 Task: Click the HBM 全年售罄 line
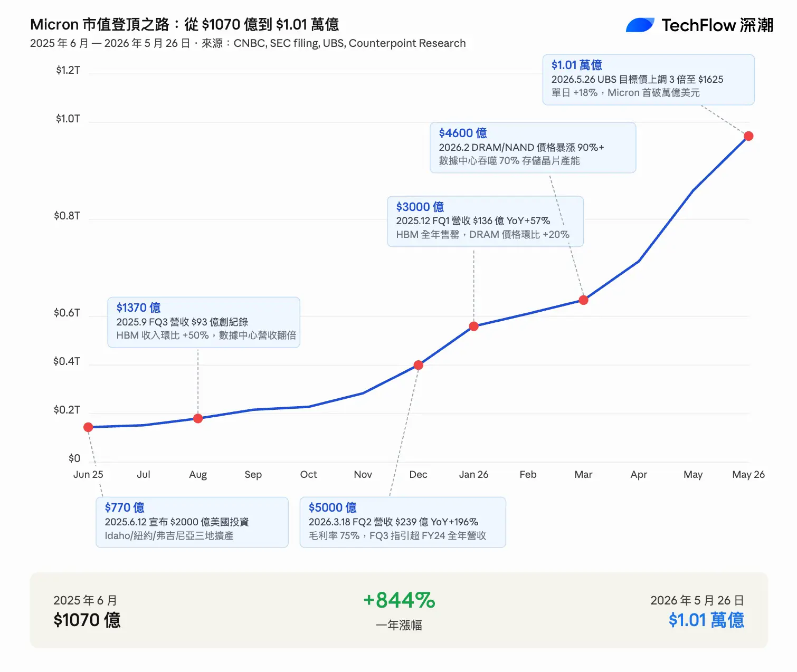pos(483,235)
